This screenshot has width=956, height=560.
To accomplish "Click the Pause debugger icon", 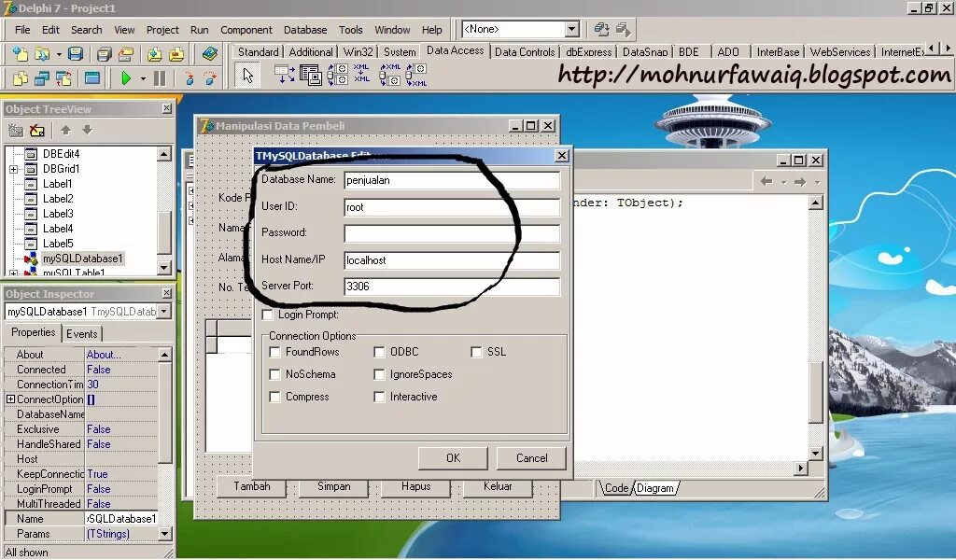I will click(159, 78).
